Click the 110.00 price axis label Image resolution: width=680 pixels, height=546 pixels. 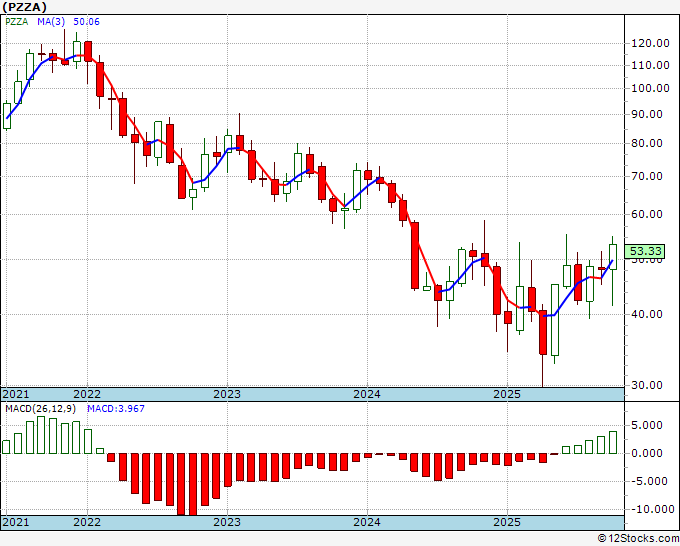(649, 65)
